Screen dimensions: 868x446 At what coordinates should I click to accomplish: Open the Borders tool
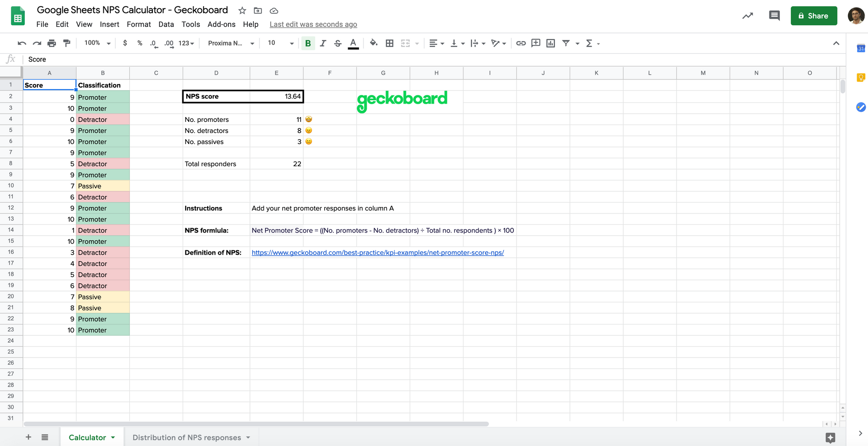[x=390, y=43]
